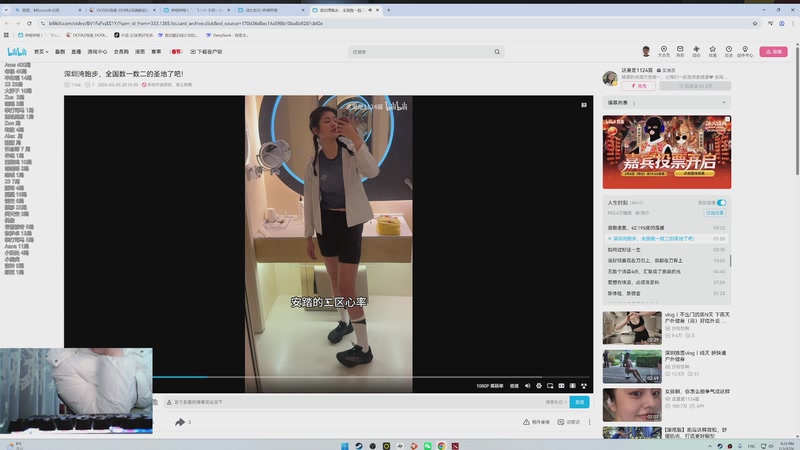Open the 消息 messages icon

680,51
